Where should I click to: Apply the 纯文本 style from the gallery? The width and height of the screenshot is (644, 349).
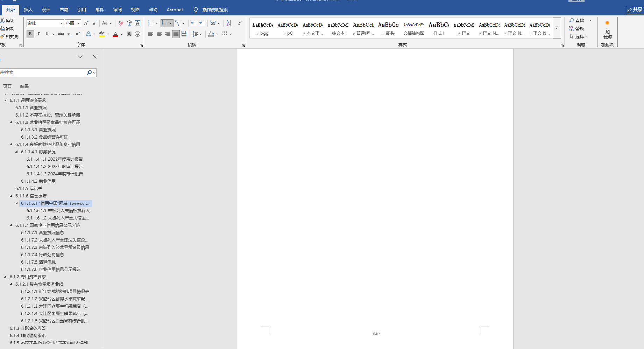338,28
